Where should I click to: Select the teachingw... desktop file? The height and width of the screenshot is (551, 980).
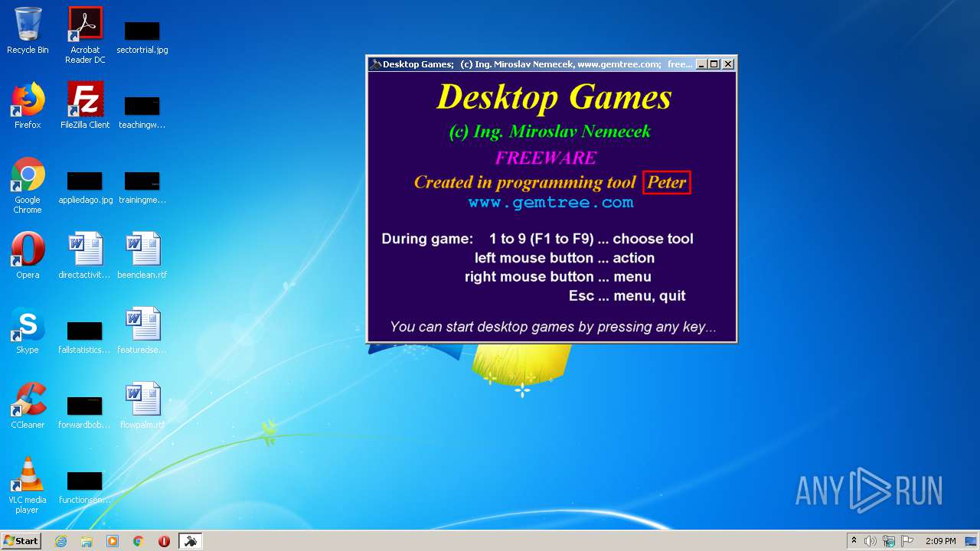point(142,112)
